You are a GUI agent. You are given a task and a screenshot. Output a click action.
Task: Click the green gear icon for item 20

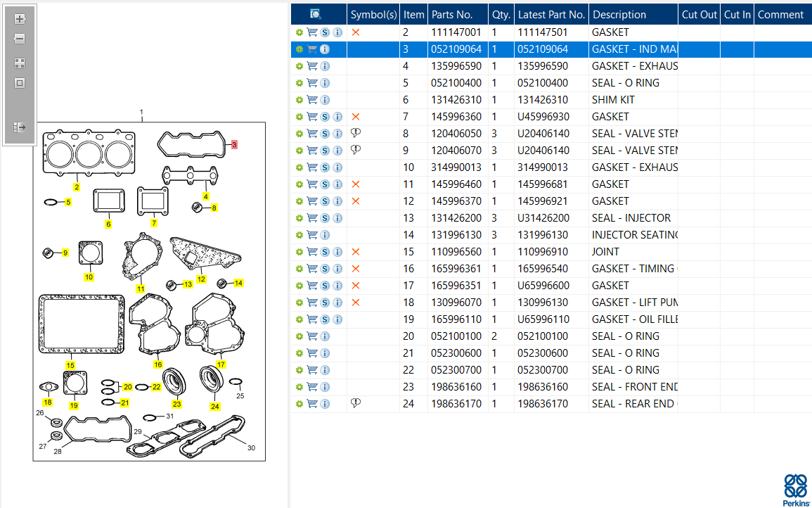299,336
